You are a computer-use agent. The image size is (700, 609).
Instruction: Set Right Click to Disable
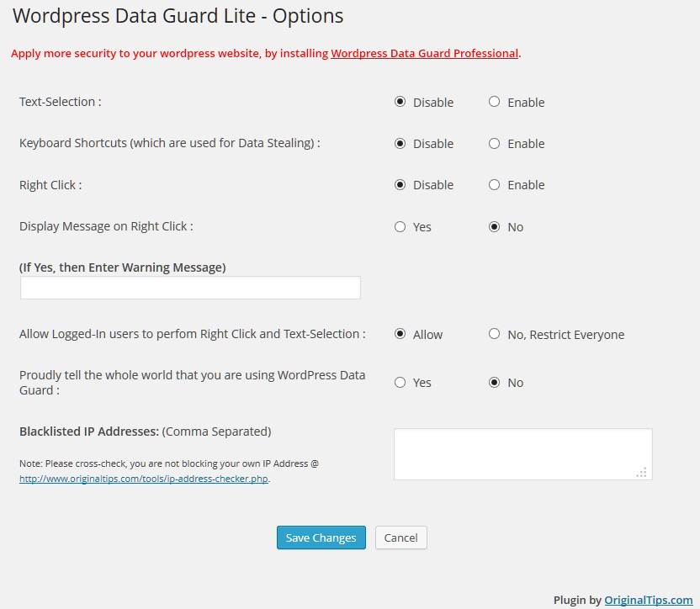(400, 185)
